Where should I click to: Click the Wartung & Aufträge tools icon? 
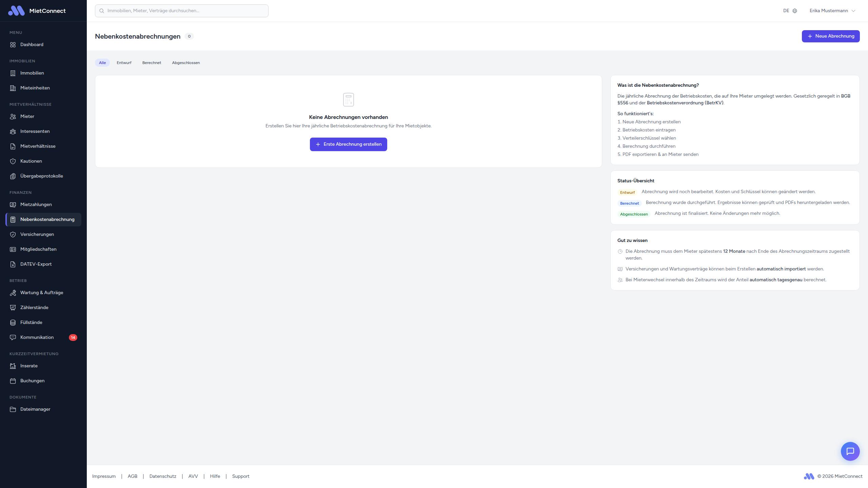coord(13,292)
